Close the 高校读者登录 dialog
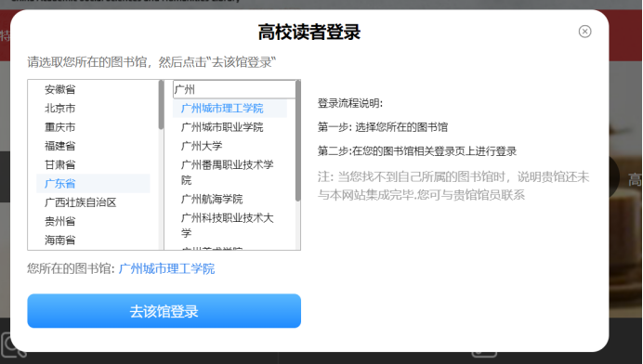 [584, 32]
